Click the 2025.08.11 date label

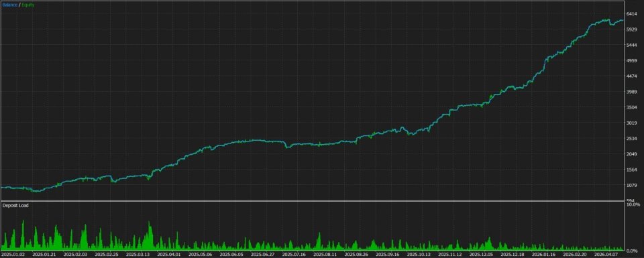coord(325,255)
